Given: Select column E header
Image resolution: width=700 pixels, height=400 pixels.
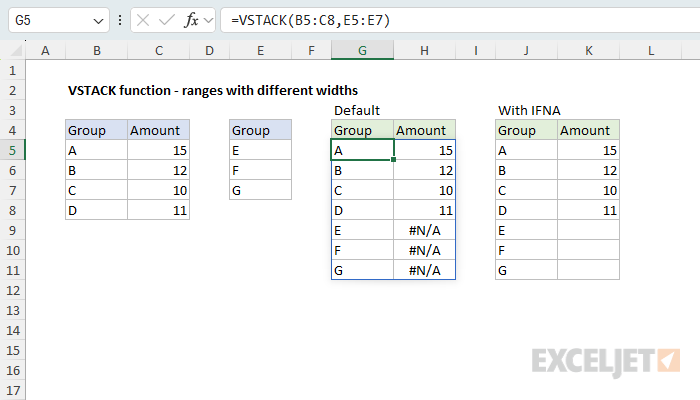Looking at the screenshot, I should tap(260, 51).
